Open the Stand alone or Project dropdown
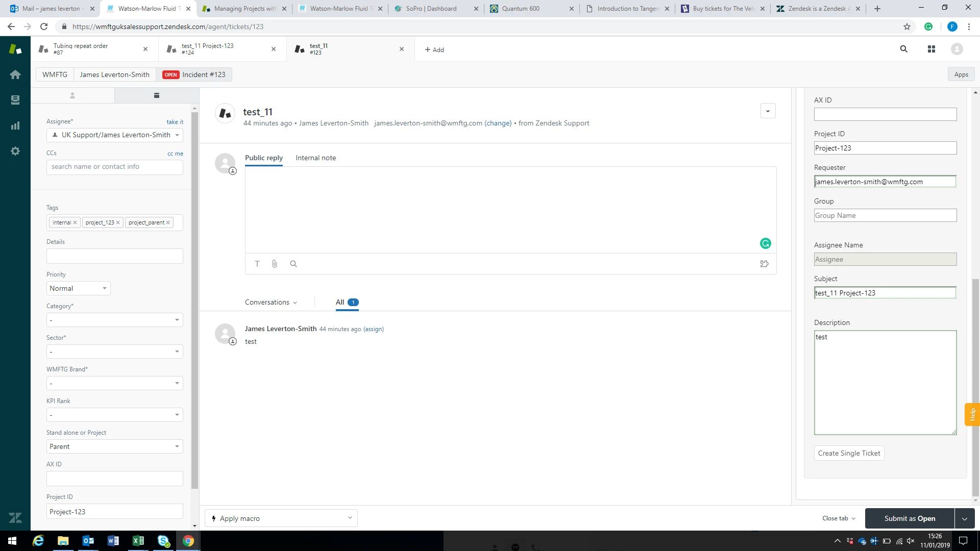 114,446
